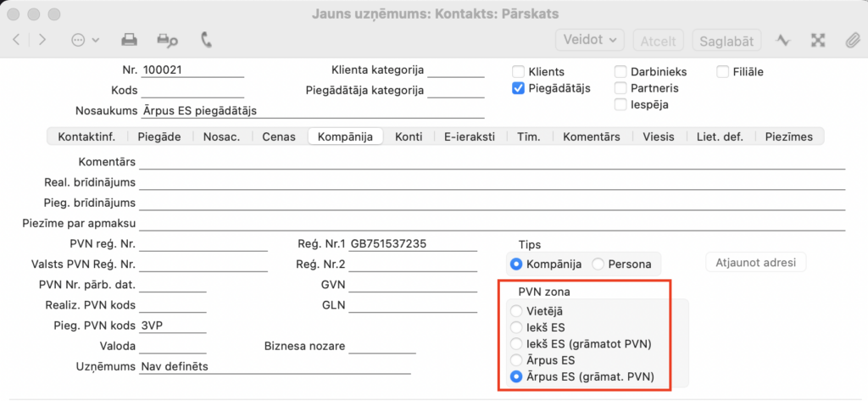Click the link manager cross-arrows icon

818,40
